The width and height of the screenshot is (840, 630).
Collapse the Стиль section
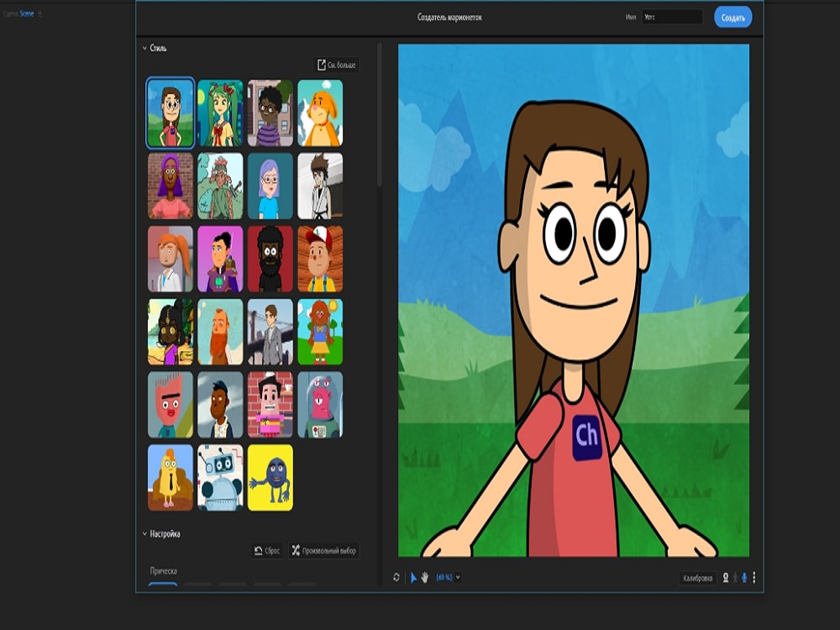tap(144, 48)
